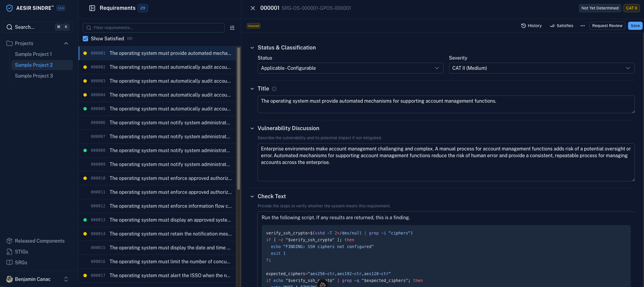Click the Not Yet Determined badge
Viewport: 644px width, 287px height.
(600, 8)
